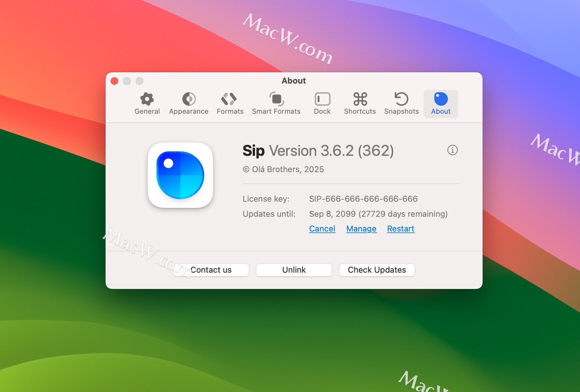Close the About window
Viewport: 580px width, 392px height.
114,81
